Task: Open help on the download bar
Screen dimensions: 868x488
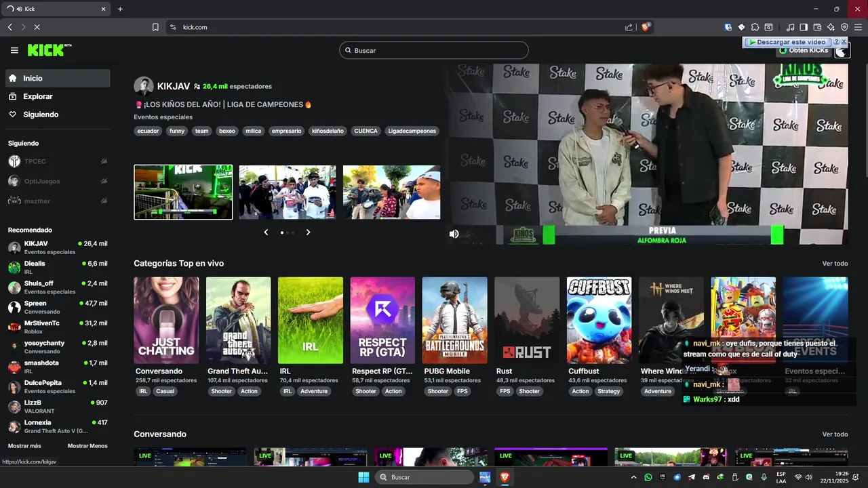Action: tap(837, 42)
